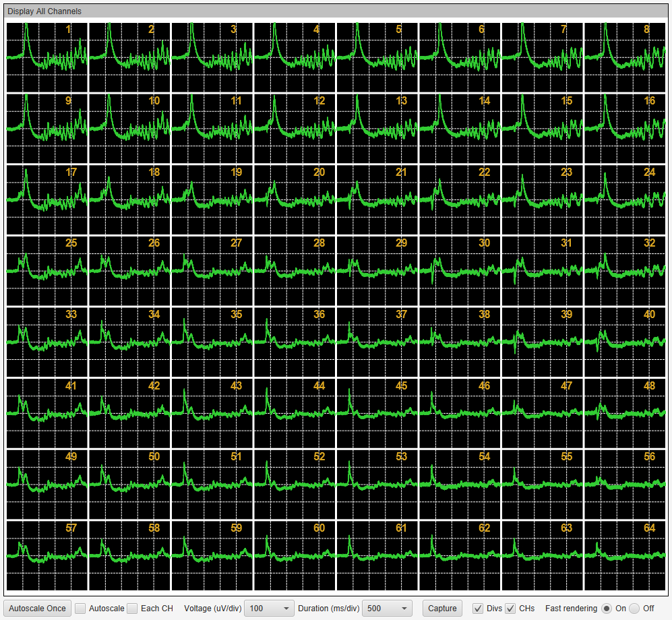Viewport: 672px width, 620px height.
Task: Select channel 12 waveform panel
Action: point(295,129)
